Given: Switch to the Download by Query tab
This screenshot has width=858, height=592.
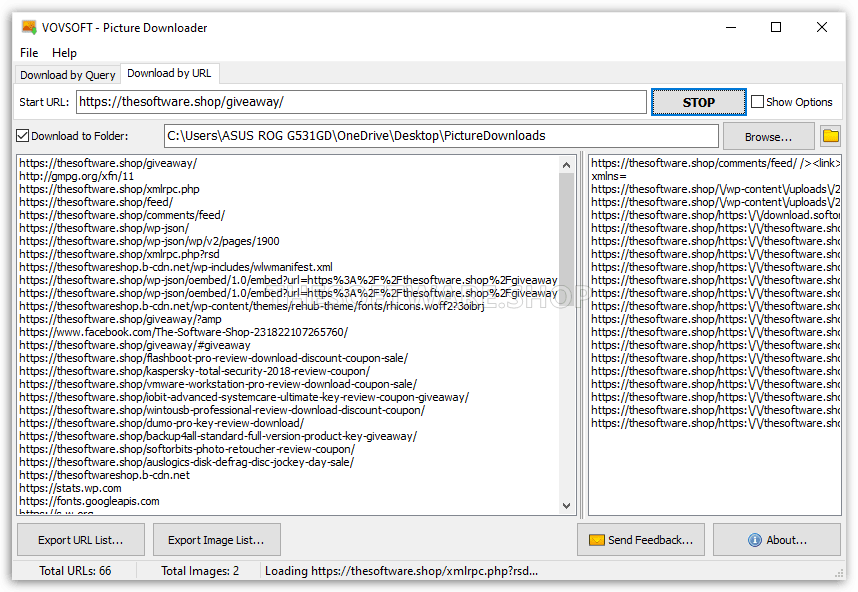Looking at the screenshot, I should pyautogui.click(x=68, y=74).
